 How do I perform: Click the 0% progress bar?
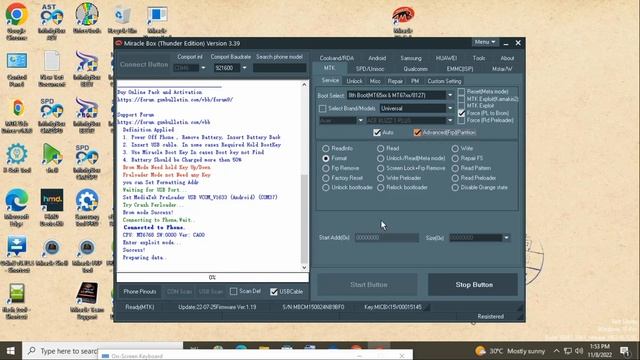[213, 278]
